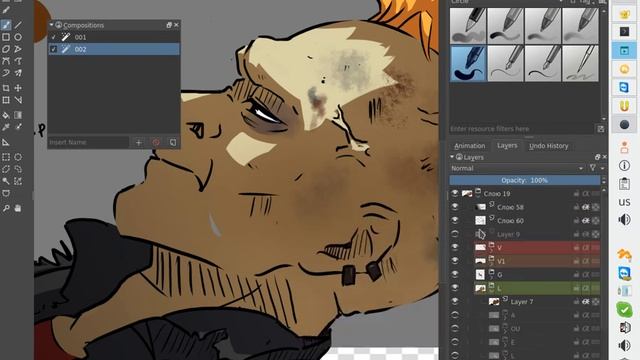Select the Rectangular Selection tool
Screen dimensions: 640x360
point(6,157)
